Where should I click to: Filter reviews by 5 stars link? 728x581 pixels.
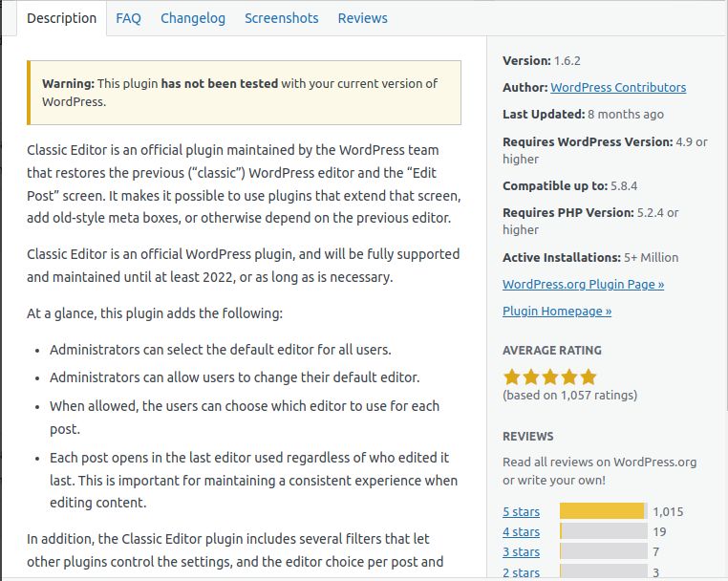coord(521,512)
